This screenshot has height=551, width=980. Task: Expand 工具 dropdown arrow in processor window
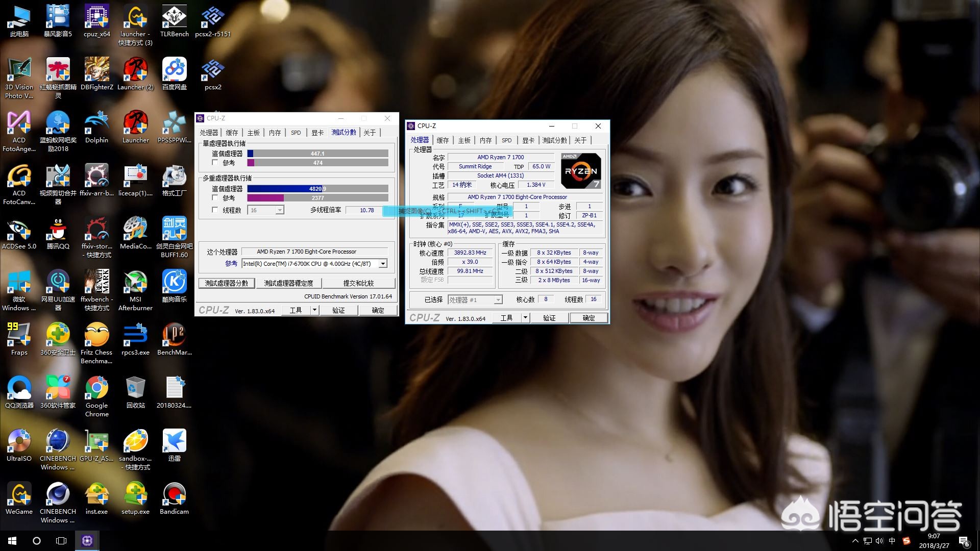tap(525, 318)
